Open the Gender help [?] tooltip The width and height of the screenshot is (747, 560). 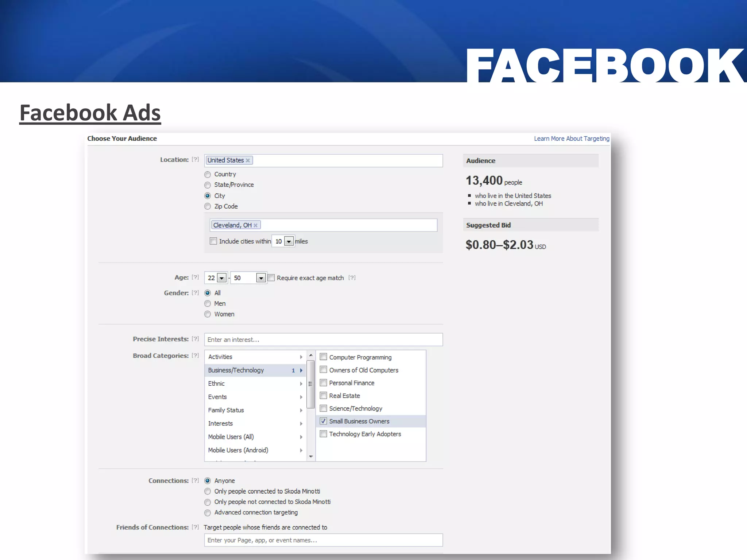195,292
